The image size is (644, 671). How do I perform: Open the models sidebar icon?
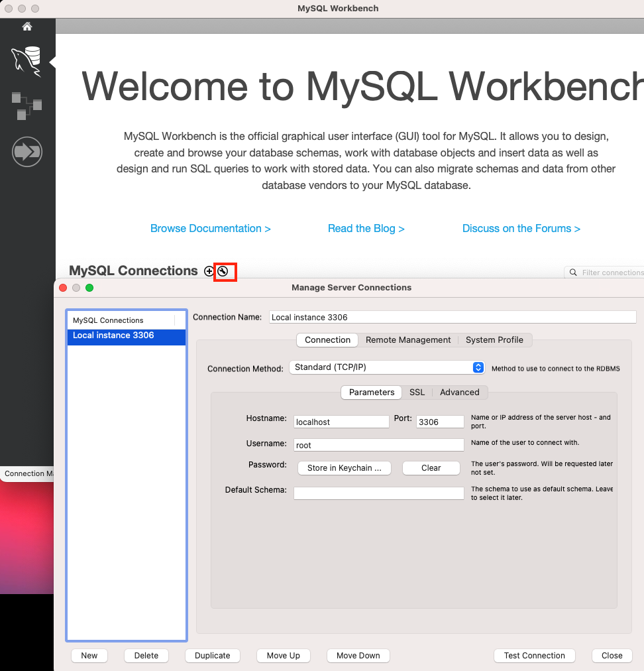[27, 105]
